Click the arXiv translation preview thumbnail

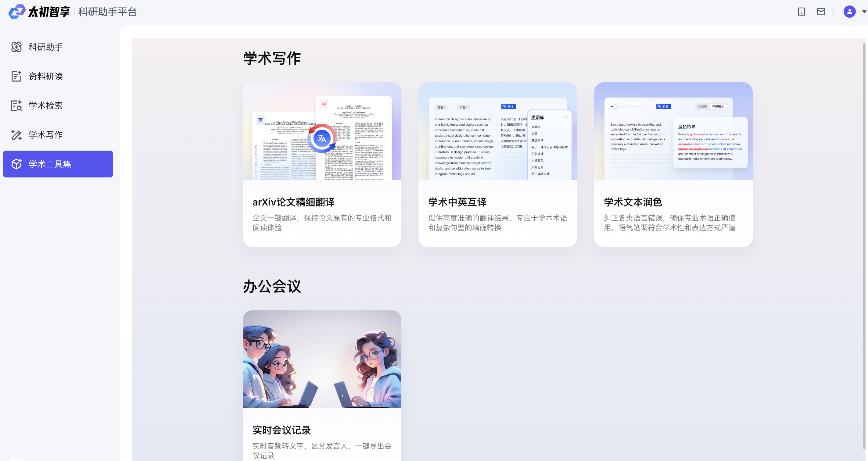pyautogui.click(x=322, y=131)
